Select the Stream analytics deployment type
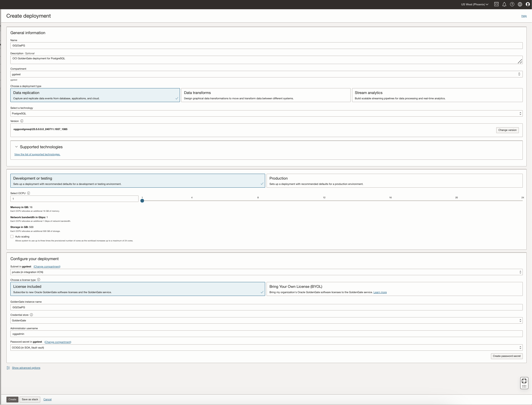Viewport: 532px width, 405px height. coord(437,95)
